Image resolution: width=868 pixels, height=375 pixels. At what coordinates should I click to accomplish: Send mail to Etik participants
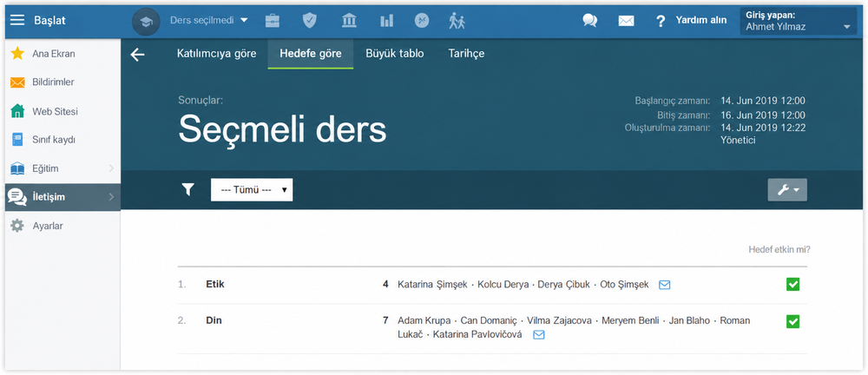(x=665, y=285)
